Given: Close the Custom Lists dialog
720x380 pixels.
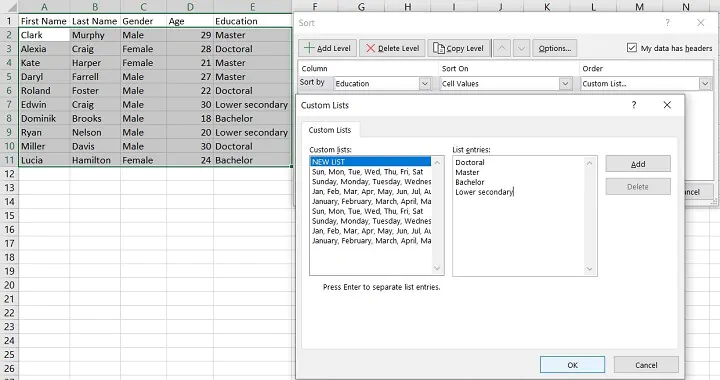Looking at the screenshot, I should [667, 105].
